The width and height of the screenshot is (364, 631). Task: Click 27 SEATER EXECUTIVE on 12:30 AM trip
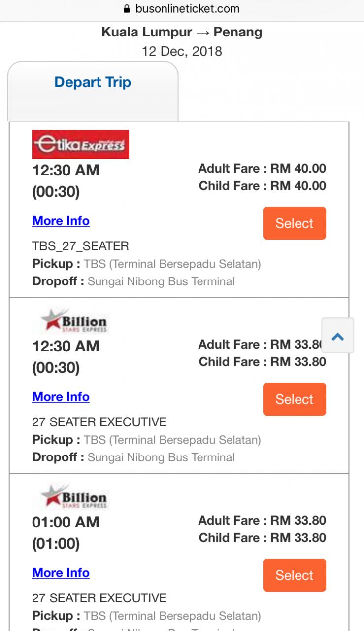point(99,422)
